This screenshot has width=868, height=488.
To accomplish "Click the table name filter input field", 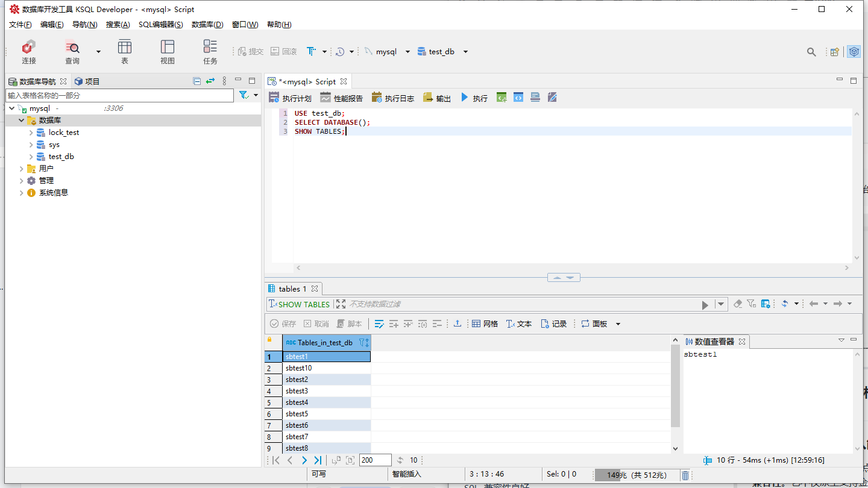I will 119,95.
